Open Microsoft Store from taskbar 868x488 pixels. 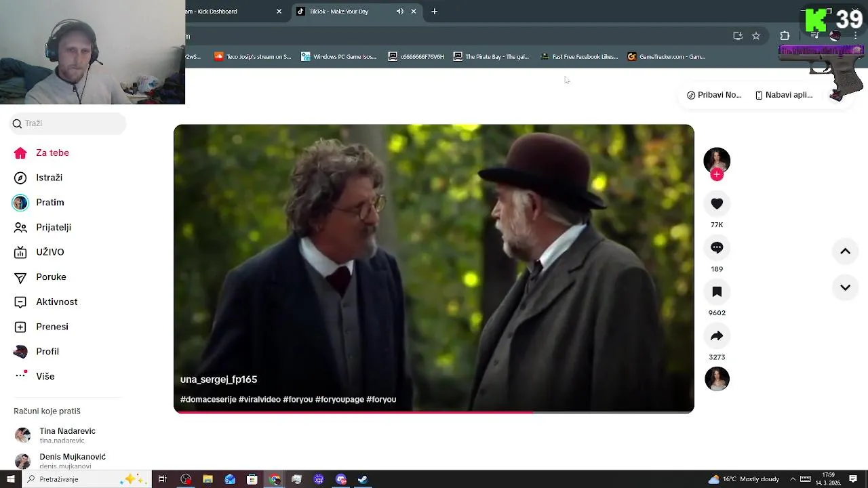coord(252,479)
